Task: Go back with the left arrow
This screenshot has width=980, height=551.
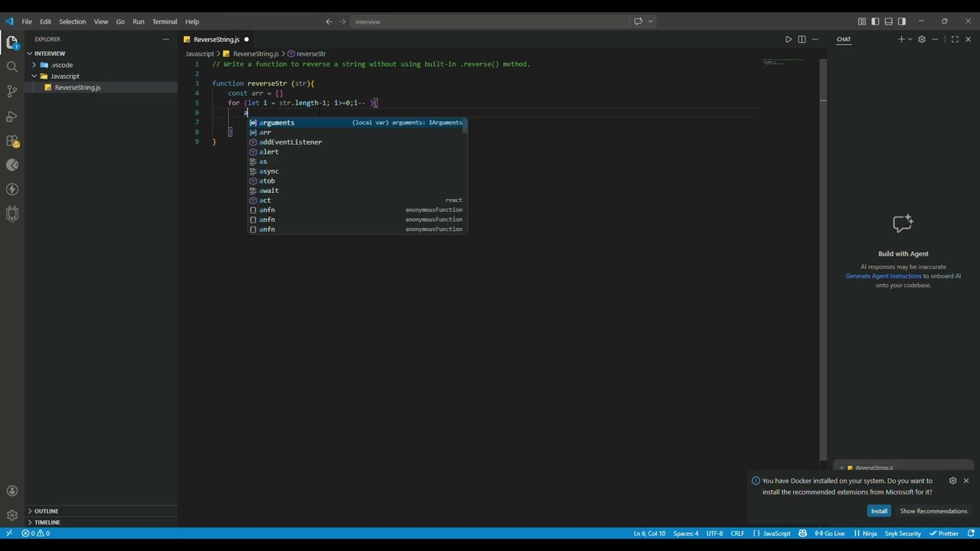Action: click(x=329, y=21)
